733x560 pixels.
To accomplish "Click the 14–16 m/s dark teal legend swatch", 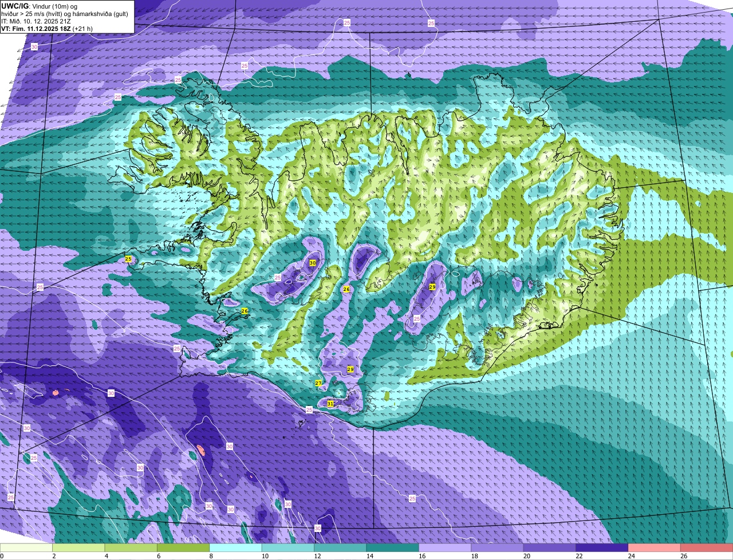I will [x=393, y=548].
